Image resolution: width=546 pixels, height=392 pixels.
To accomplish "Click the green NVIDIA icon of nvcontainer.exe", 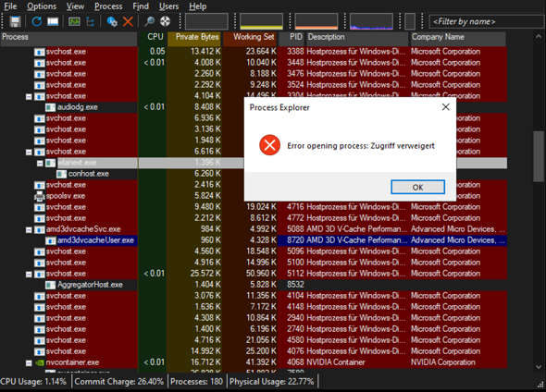I will tap(40, 362).
